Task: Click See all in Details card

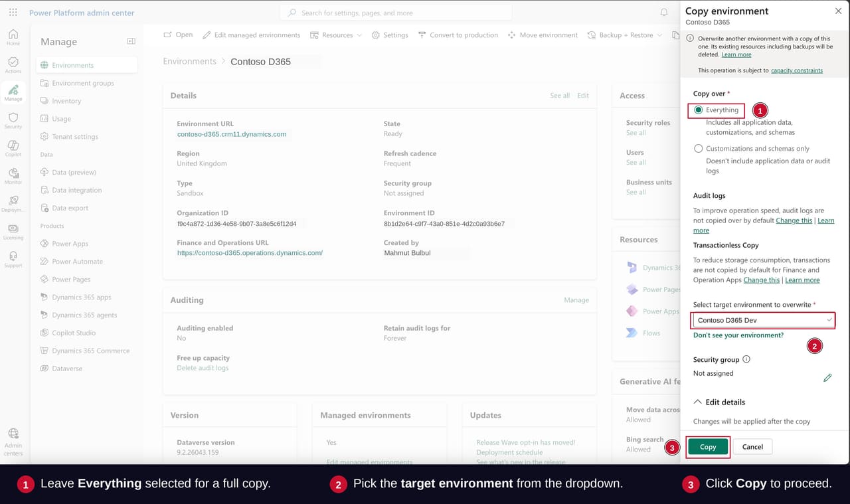Action: pos(560,96)
